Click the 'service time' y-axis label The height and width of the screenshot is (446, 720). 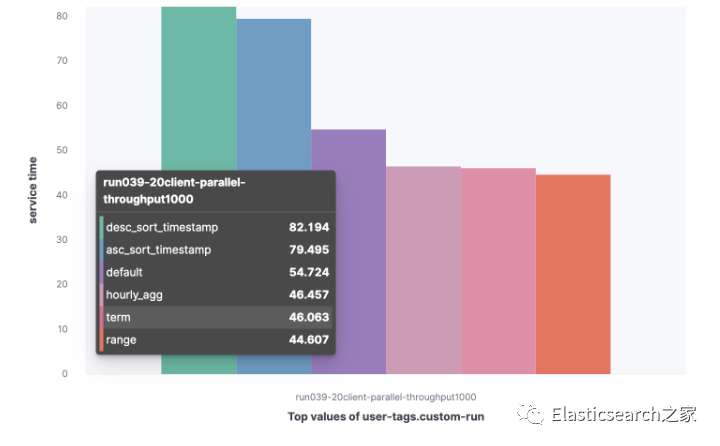pyautogui.click(x=32, y=190)
